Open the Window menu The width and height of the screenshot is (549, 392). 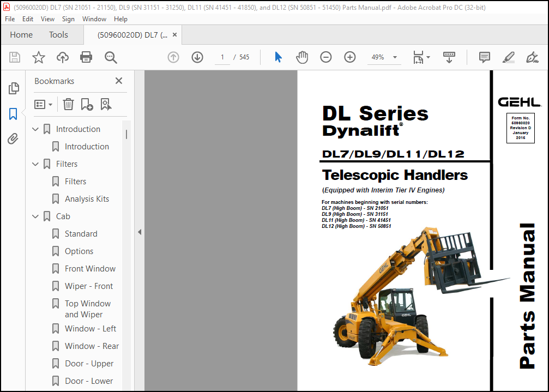pyautogui.click(x=94, y=19)
